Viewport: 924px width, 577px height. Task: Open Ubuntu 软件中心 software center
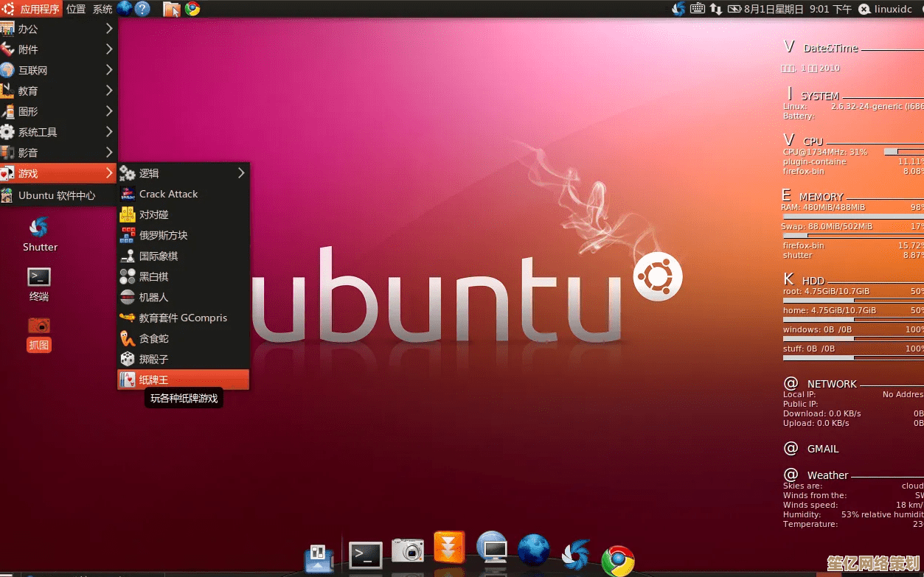click(x=57, y=195)
